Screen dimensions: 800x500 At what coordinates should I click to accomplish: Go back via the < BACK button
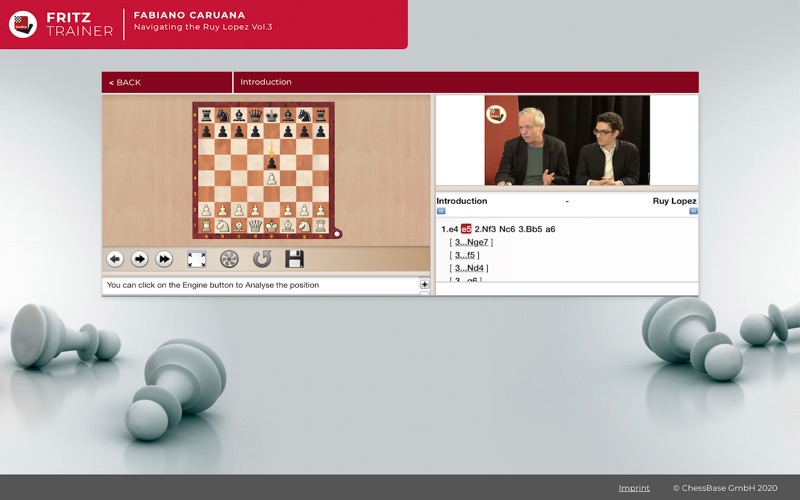point(125,82)
